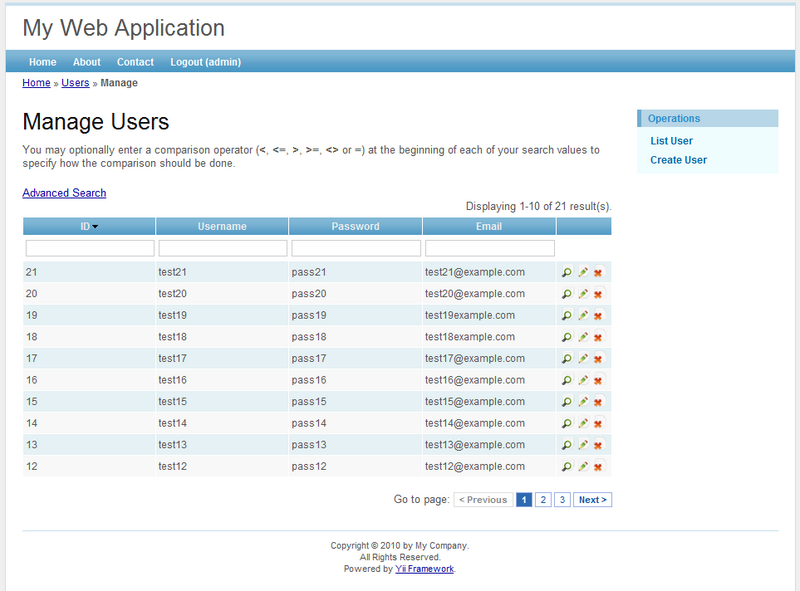Open Contact in the navigation bar
The height and width of the screenshot is (591, 800).
135,62
